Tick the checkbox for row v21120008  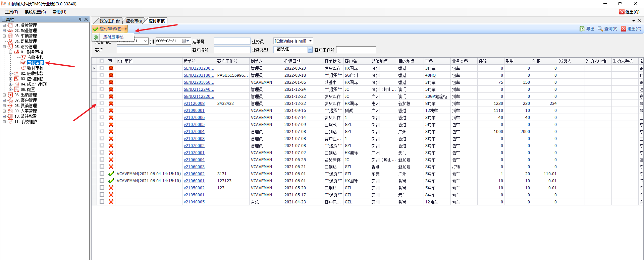pyautogui.click(x=102, y=103)
